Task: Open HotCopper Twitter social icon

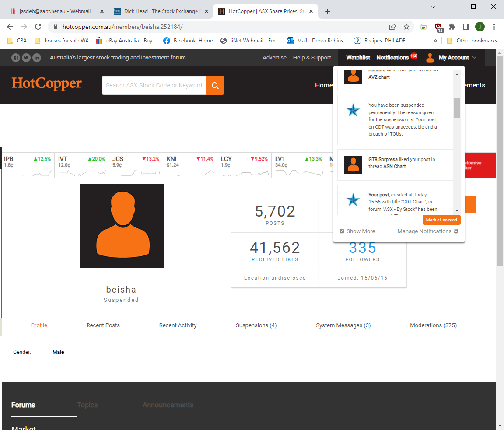Action: 26,58
